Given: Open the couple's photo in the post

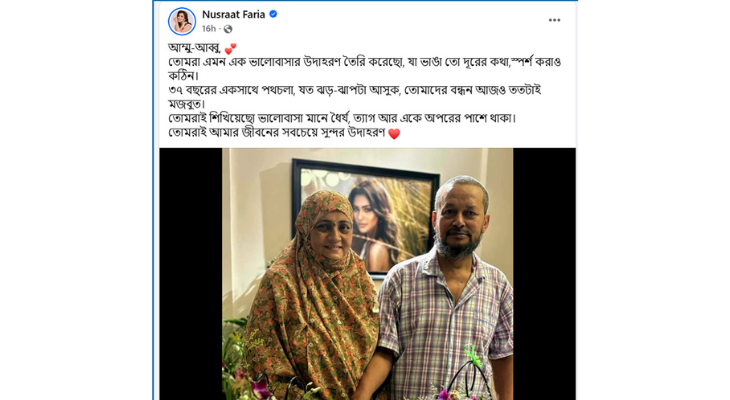Looking at the screenshot, I should click(x=367, y=274).
